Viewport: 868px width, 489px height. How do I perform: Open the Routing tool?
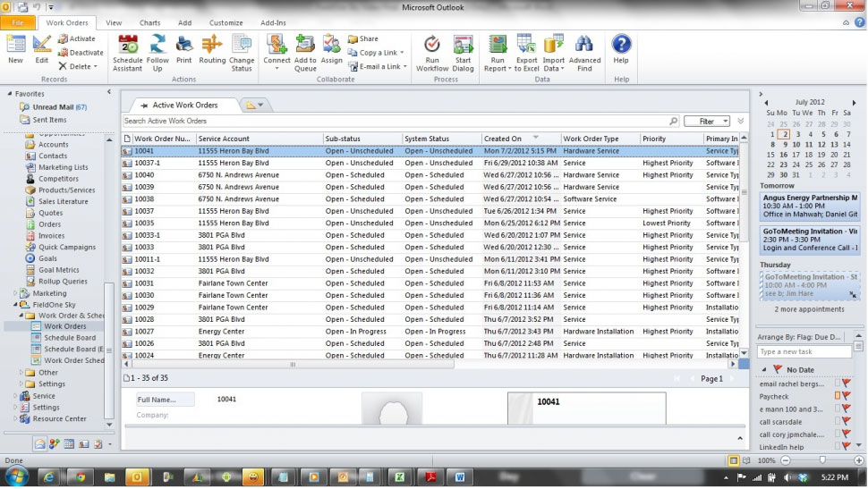click(212, 49)
